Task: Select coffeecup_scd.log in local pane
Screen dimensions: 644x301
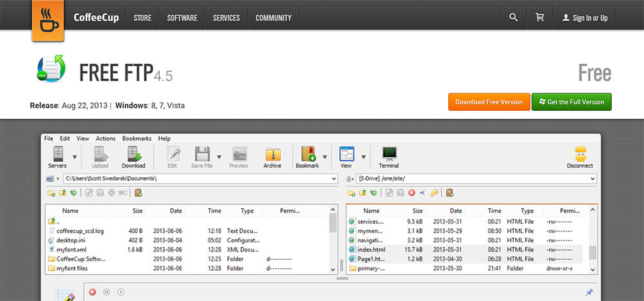Action: [80, 231]
